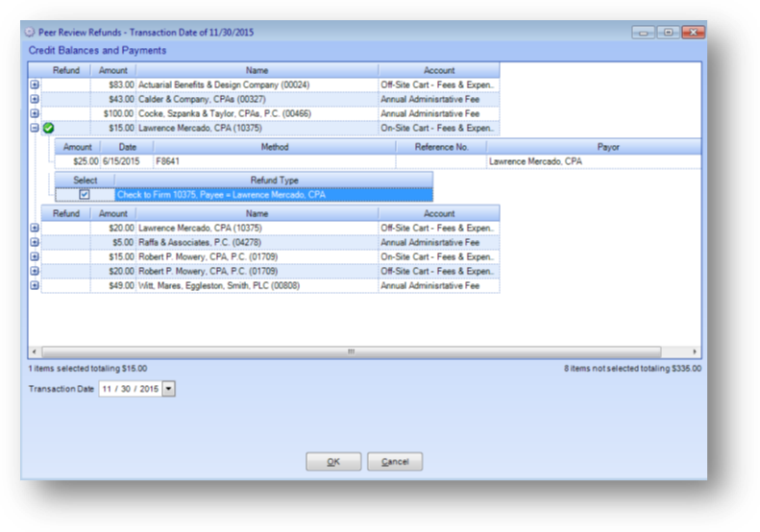Sort by top Name column header
This screenshot has height=532, width=760.
point(257,70)
